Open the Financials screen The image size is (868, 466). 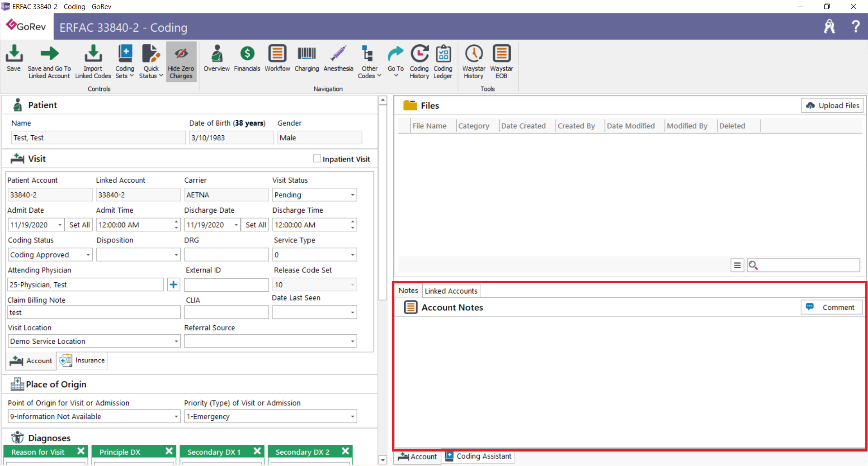click(247, 58)
